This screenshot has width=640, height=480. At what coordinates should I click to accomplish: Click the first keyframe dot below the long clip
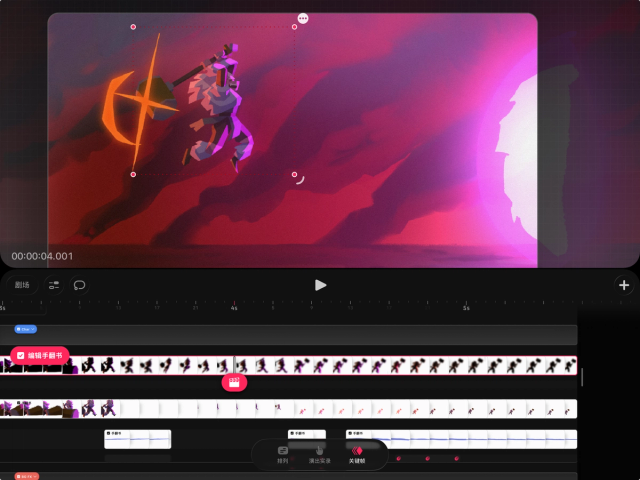pyautogui.click(x=399, y=458)
